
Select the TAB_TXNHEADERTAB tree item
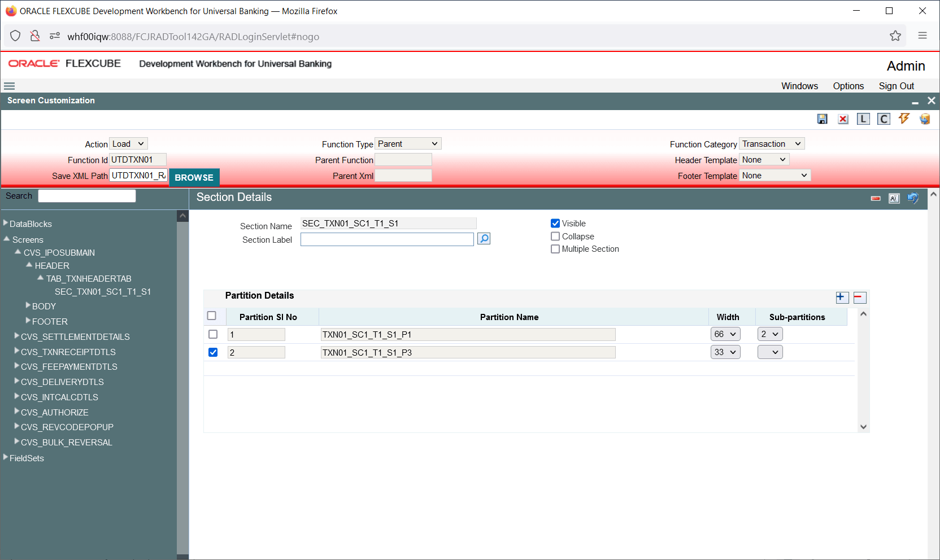(89, 279)
